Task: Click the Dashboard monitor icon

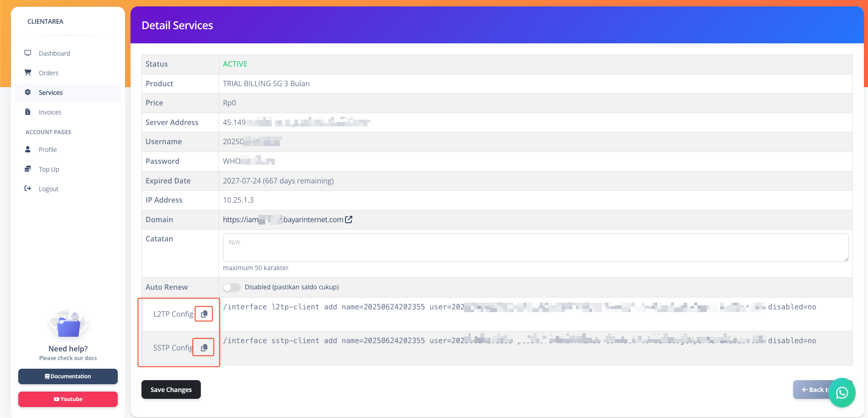Action: (28, 53)
